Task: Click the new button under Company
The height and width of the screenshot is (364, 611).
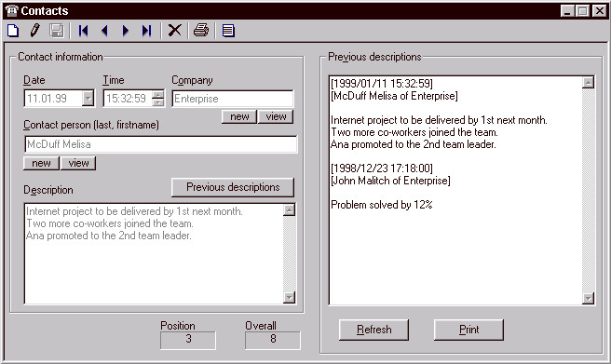Action: pyautogui.click(x=239, y=116)
